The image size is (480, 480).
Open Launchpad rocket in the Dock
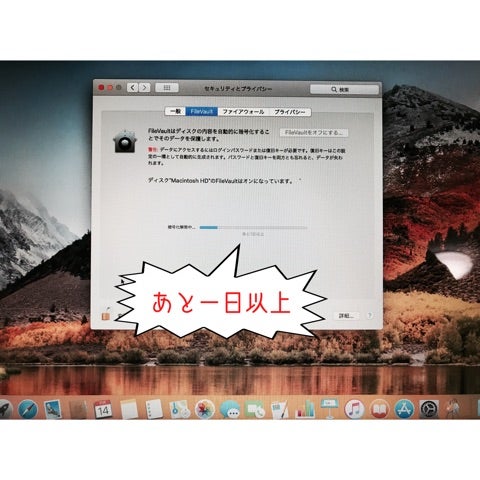coord(5,409)
